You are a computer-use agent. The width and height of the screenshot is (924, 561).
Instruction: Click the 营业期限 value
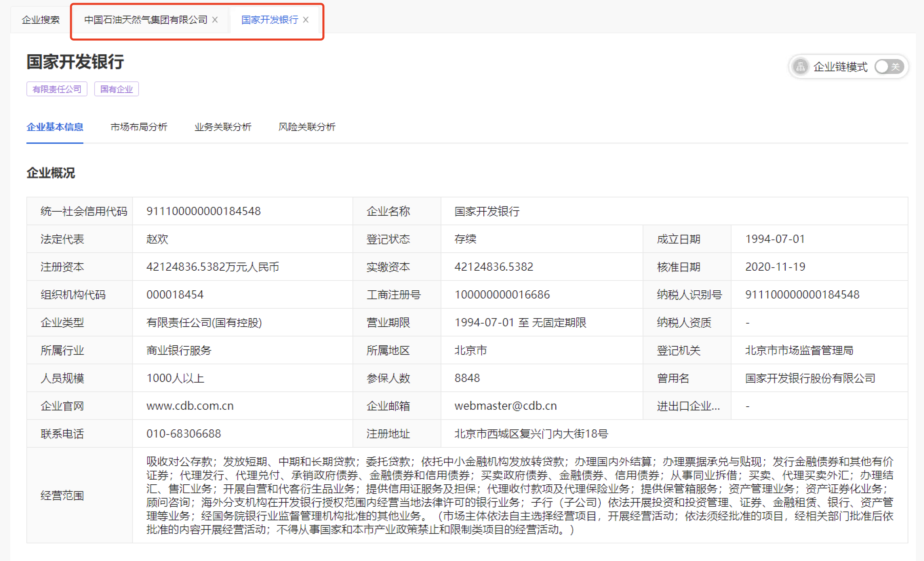(520, 322)
